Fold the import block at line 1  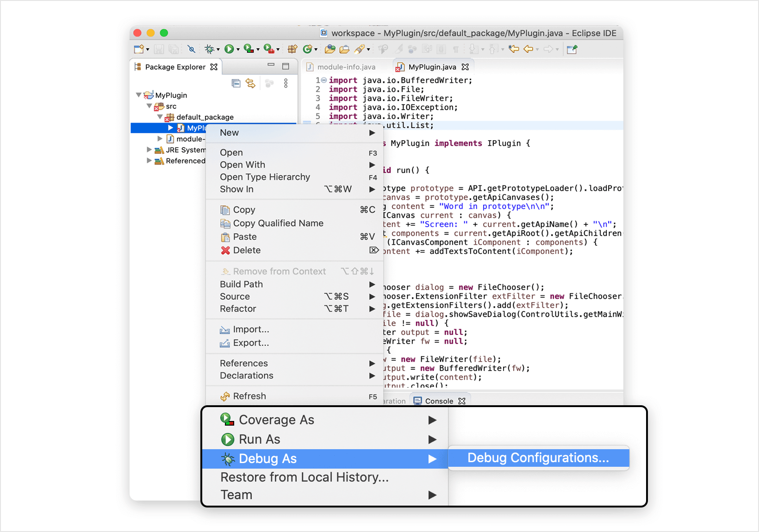324,80
